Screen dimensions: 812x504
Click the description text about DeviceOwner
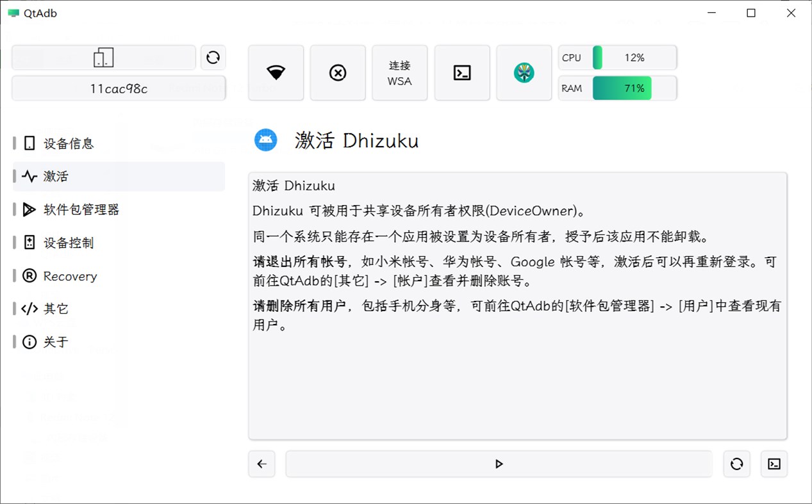click(x=418, y=211)
